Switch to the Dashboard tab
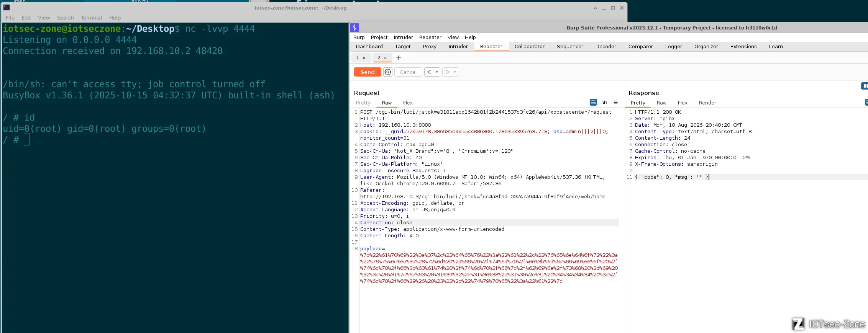Viewport: 868px width, 333px height. click(369, 47)
